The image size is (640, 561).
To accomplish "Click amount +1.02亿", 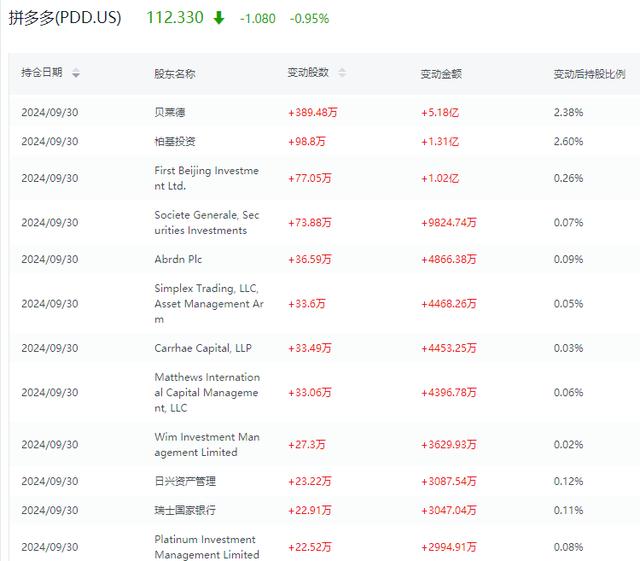I will [440, 178].
